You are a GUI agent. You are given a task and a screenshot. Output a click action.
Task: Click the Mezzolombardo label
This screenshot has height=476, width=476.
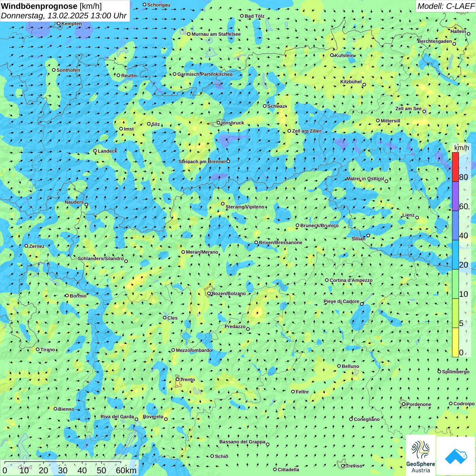(194, 350)
